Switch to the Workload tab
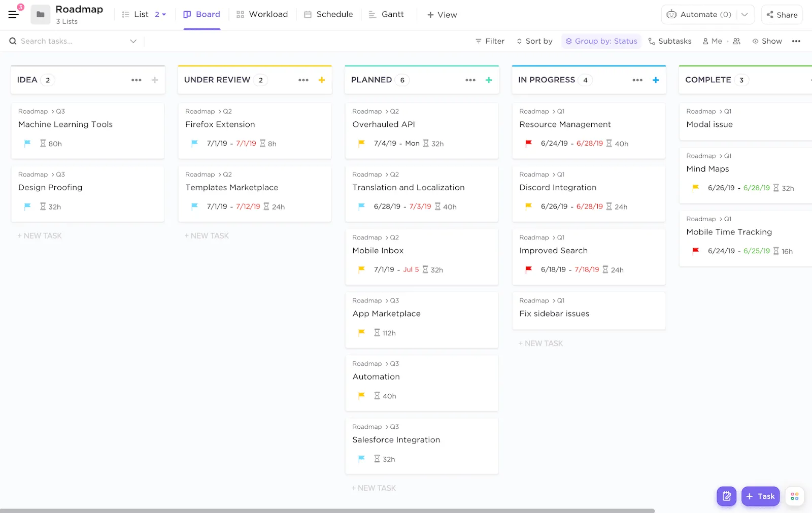 click(x=262, y=14)
